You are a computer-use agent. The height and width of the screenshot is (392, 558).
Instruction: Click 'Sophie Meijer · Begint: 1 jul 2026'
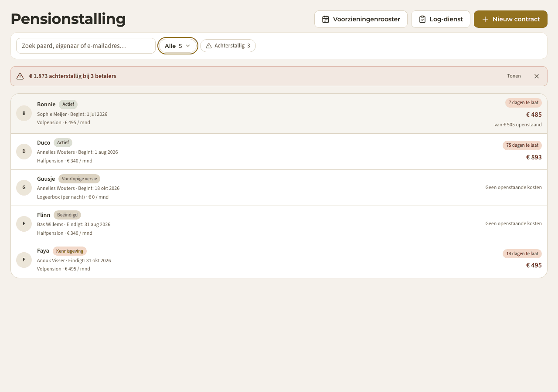point(72,114)
